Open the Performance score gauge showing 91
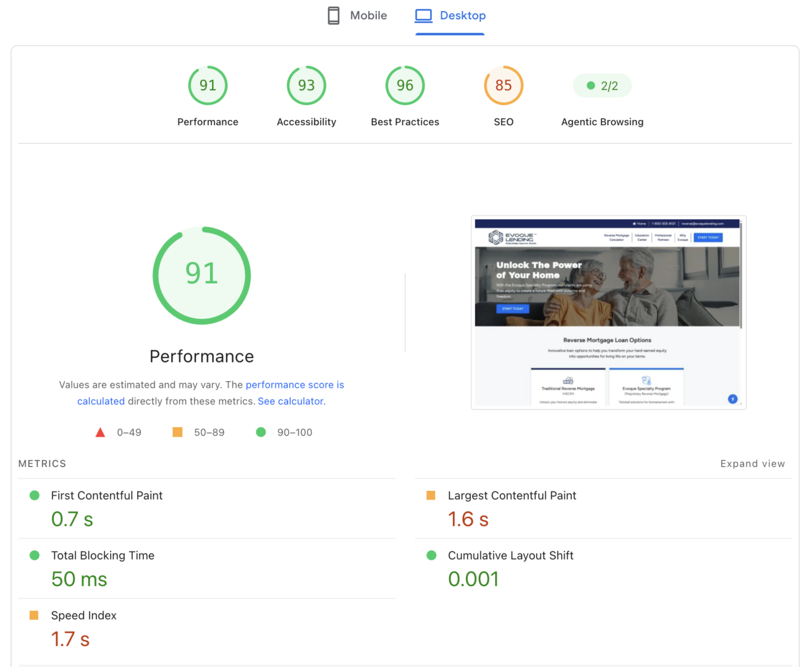The width and height of the screenshot is (812, 667). [x=208, y=85]
